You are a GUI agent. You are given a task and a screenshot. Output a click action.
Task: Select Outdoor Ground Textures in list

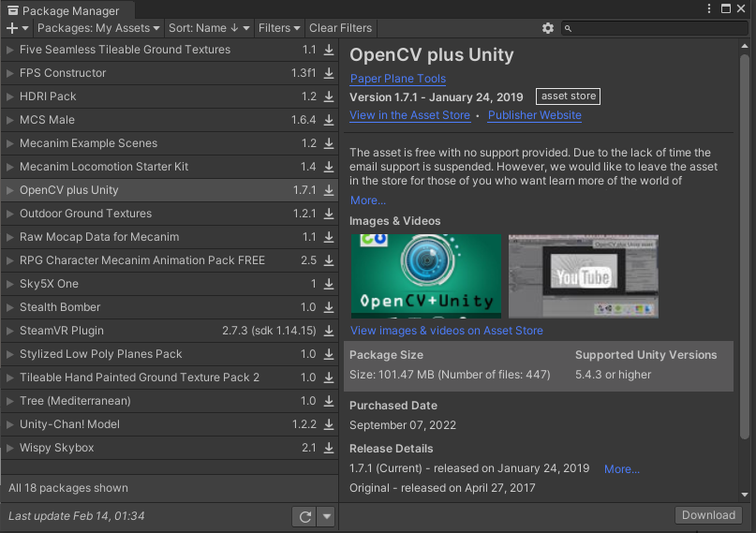click(170, 214)
